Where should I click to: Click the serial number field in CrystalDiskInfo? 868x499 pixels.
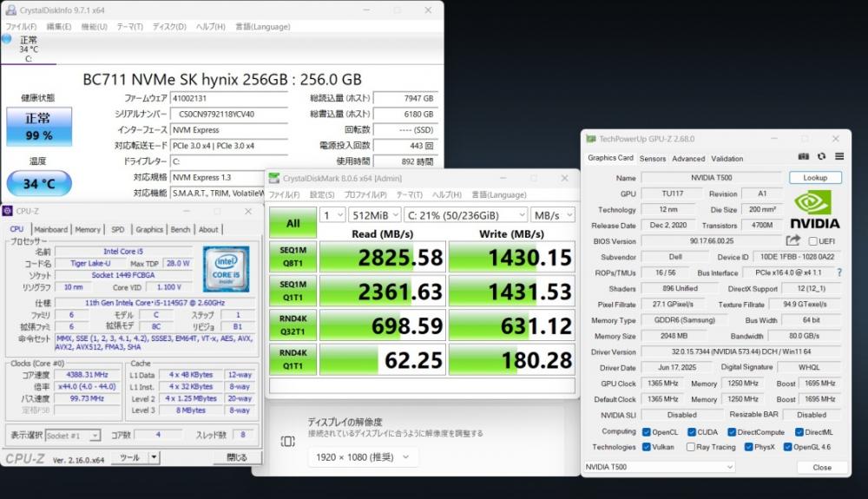pos(229,114)
